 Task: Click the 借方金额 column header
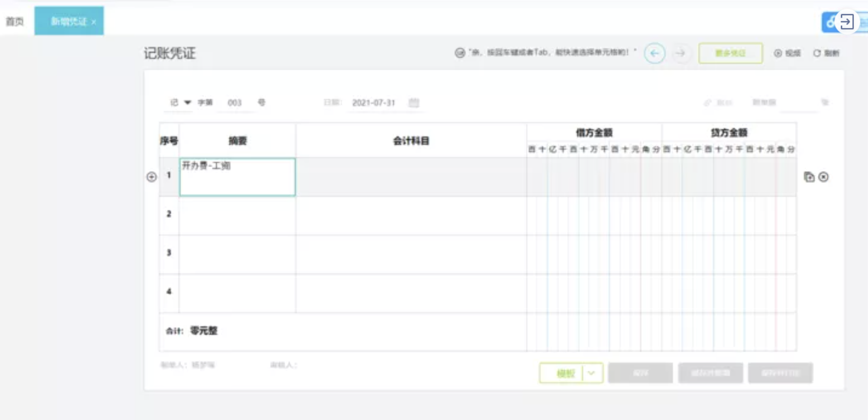tap(594, 132)
